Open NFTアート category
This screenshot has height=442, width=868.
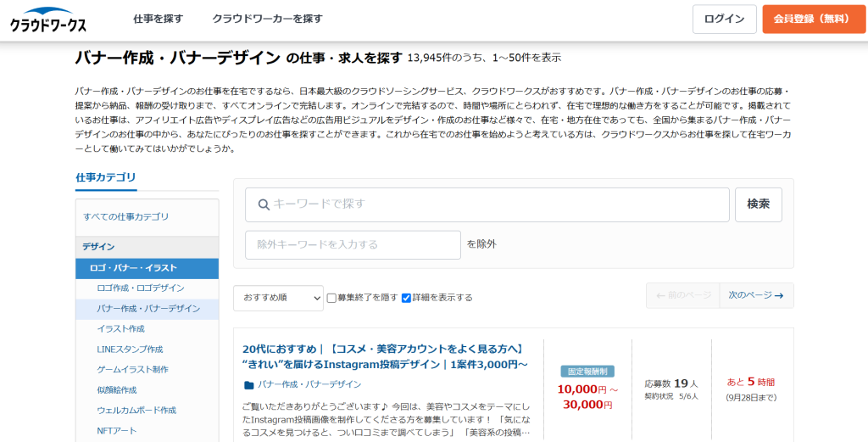click(116, 431)
